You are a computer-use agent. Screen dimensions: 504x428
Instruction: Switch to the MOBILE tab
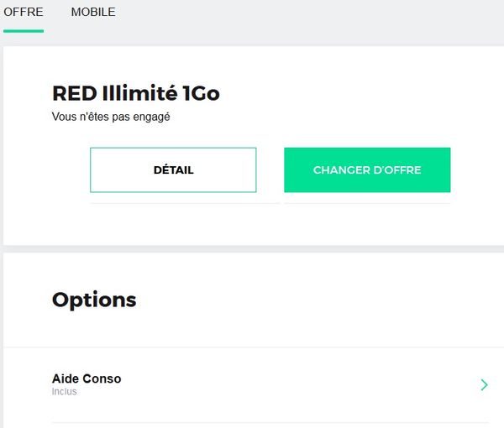coord(93,13)
